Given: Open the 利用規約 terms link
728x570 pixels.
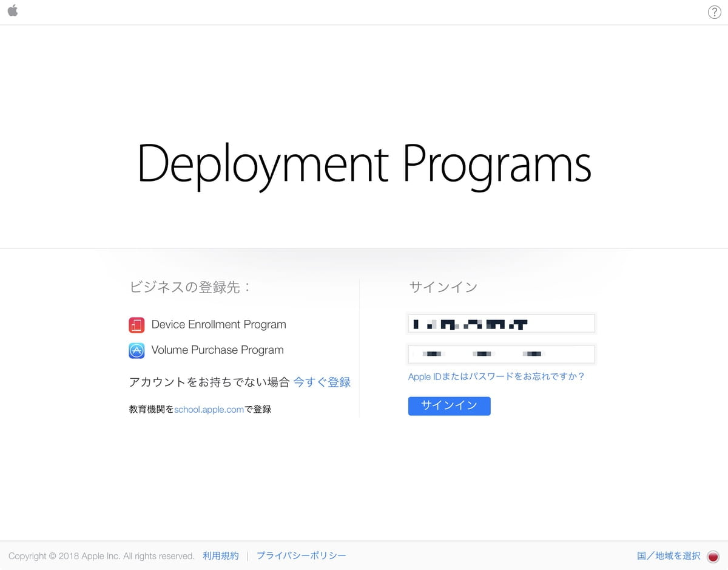Looking at the screenshot, I should [x=221, y=556].
